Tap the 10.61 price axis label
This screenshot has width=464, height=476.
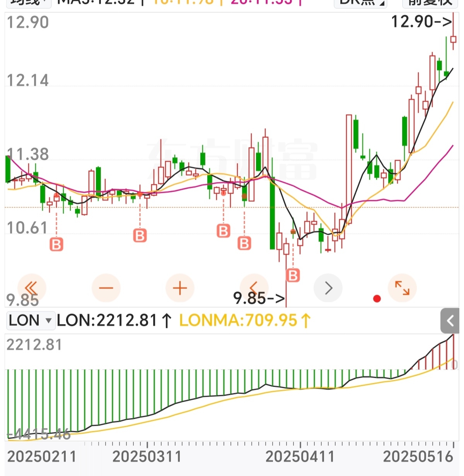pyautogui.click(x=27, y=228)
